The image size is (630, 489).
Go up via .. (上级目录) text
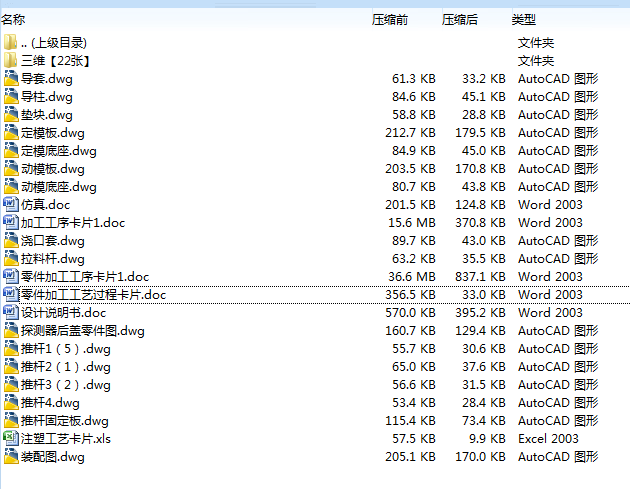click(54, 43)
